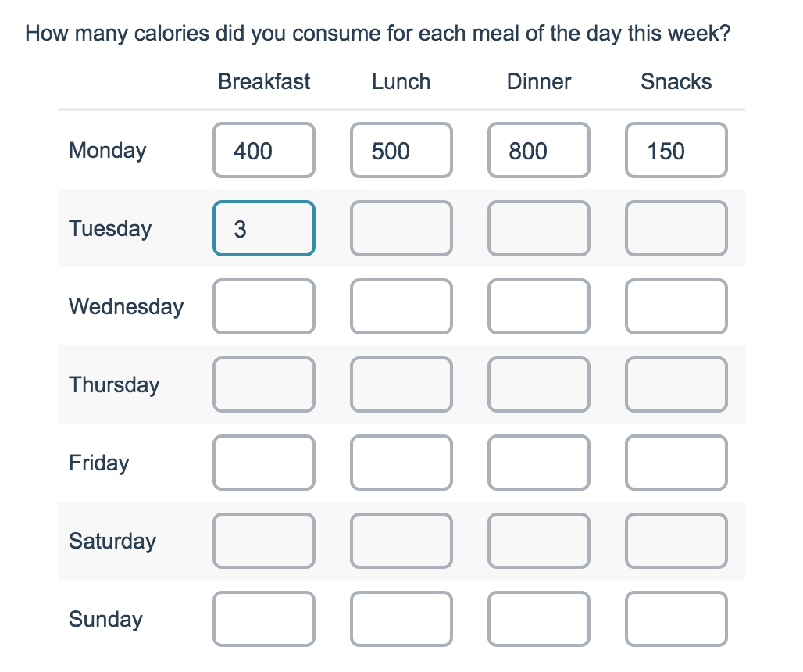Click the Saturday Snacks input box
Viewport: 803px width, 672px height.
click(x=676, y=541)
